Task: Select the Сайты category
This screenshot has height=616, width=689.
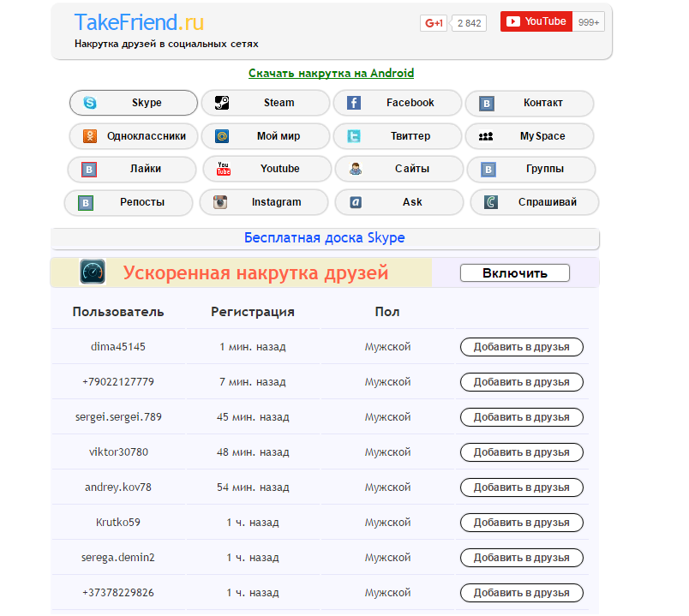Action: coord(399,169)
